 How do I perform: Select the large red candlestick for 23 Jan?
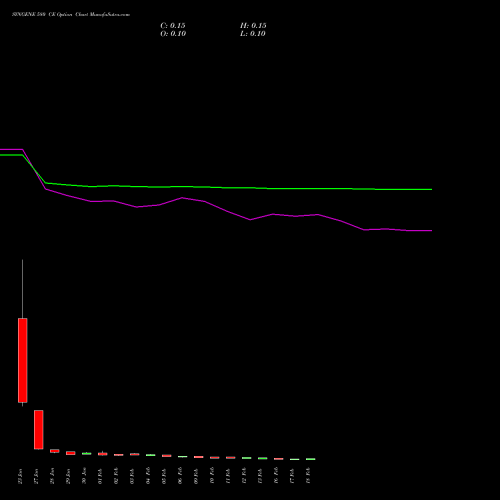[x=23, y=360]
